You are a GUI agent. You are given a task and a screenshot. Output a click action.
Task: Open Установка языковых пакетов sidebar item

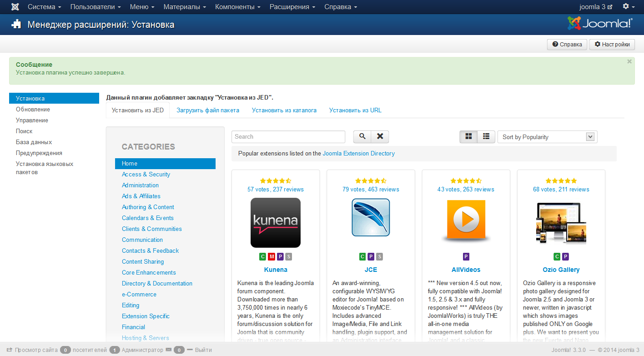point(45,168)
